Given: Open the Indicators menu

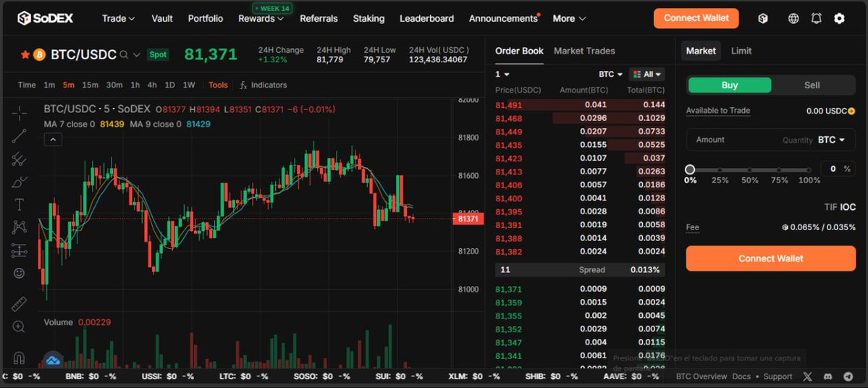Looking at the screenshot, I should [263, 85].
